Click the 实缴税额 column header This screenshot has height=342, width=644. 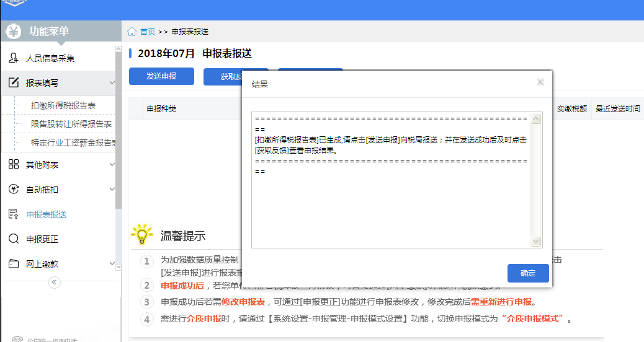(571, 109)
